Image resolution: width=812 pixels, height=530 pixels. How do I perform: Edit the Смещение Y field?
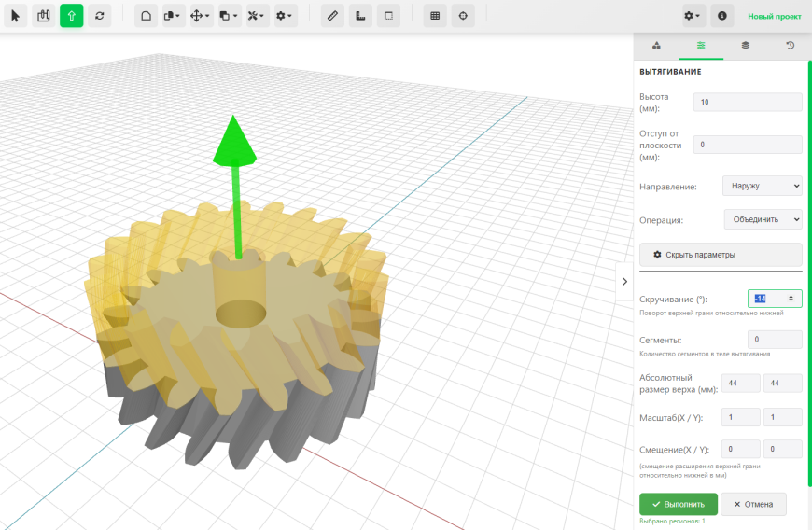(782, 449)
